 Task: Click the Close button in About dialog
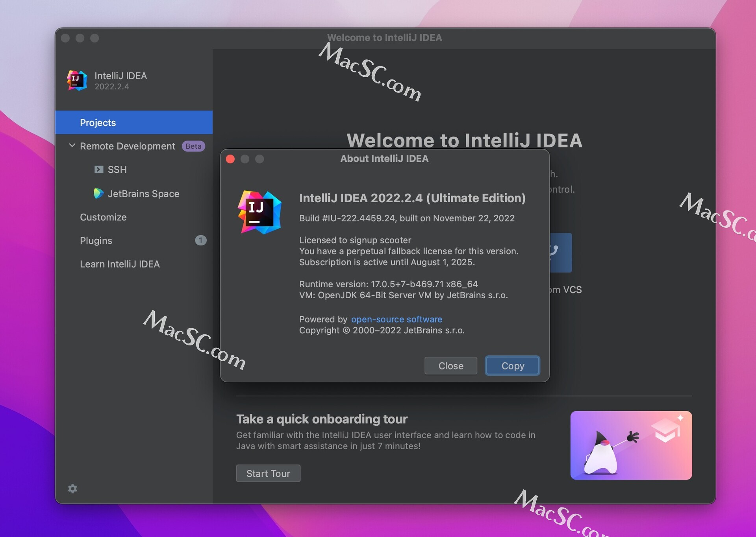451,366
